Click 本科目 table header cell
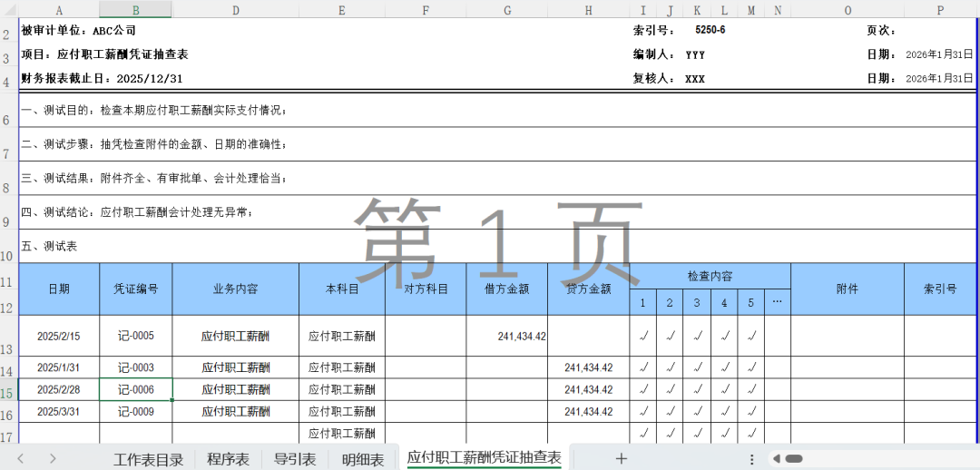 pos(342,289)
